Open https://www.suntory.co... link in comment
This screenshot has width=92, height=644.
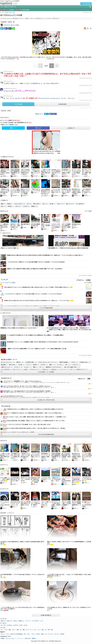coord(33,381)
